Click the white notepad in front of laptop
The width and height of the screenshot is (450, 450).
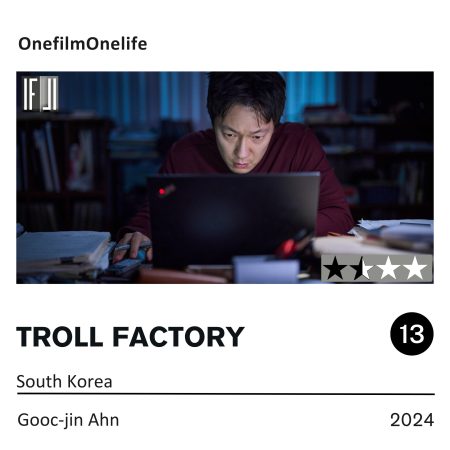pos(266,270)
